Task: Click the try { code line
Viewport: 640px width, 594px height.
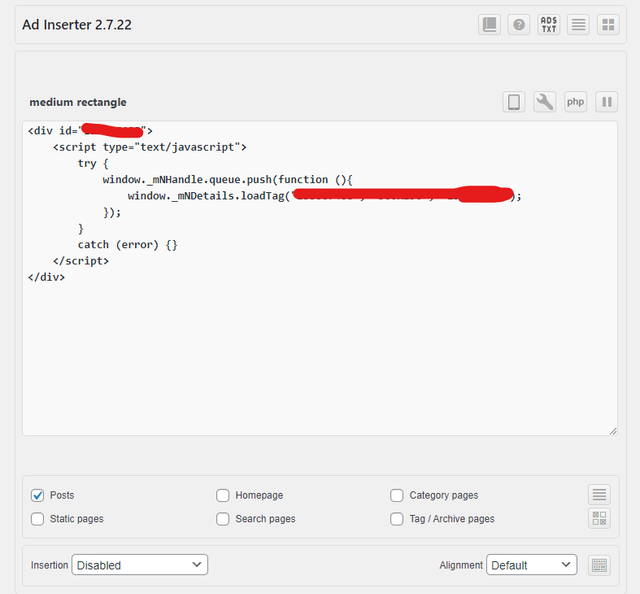Action: point(93,163)
